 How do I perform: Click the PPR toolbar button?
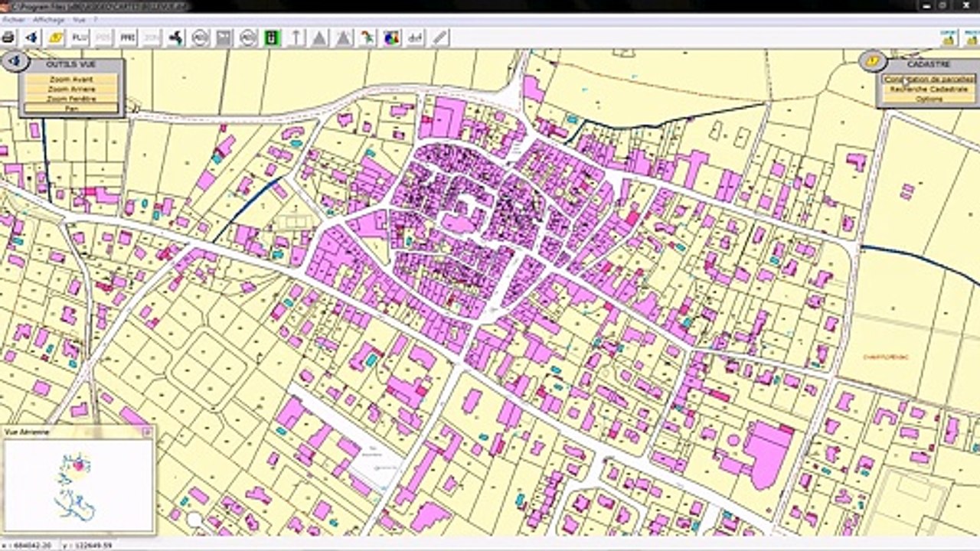coord(127,37)
